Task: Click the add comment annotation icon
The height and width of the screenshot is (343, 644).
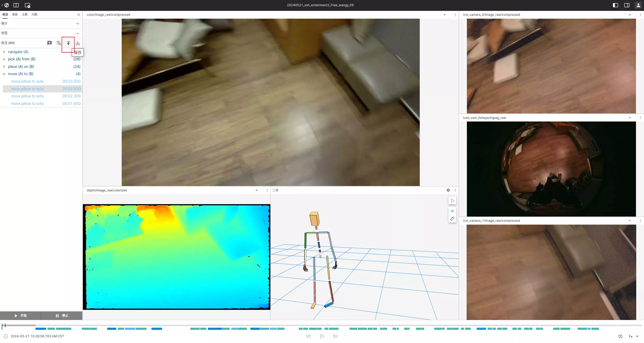Action: point(49,43)
